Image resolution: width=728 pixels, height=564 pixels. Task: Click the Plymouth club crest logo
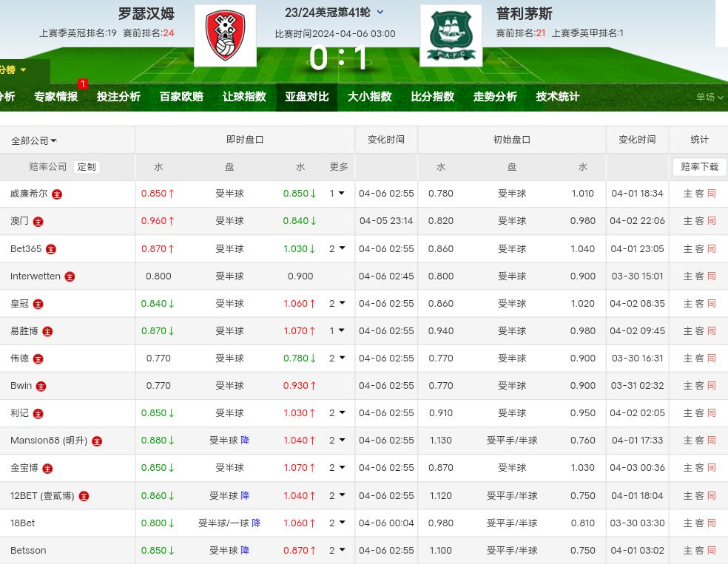pos(451,36)
